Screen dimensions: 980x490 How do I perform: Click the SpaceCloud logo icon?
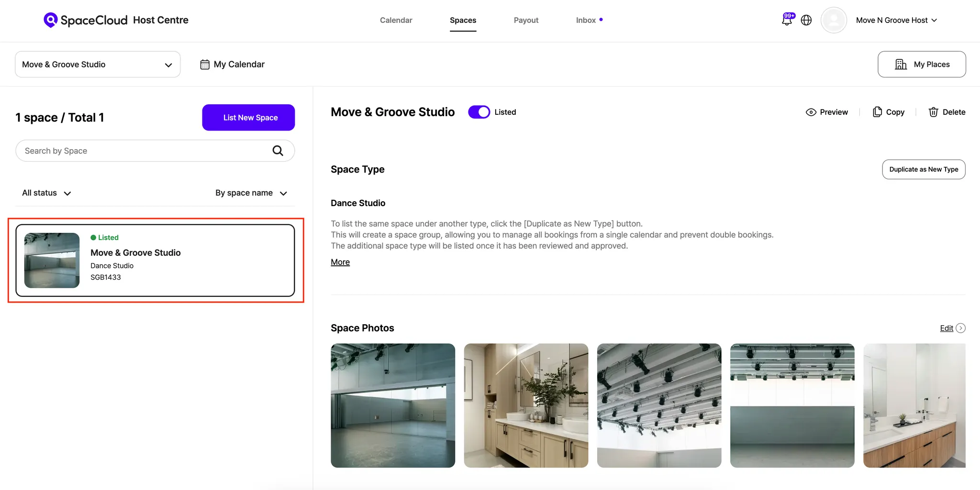(x=50, y=20)
